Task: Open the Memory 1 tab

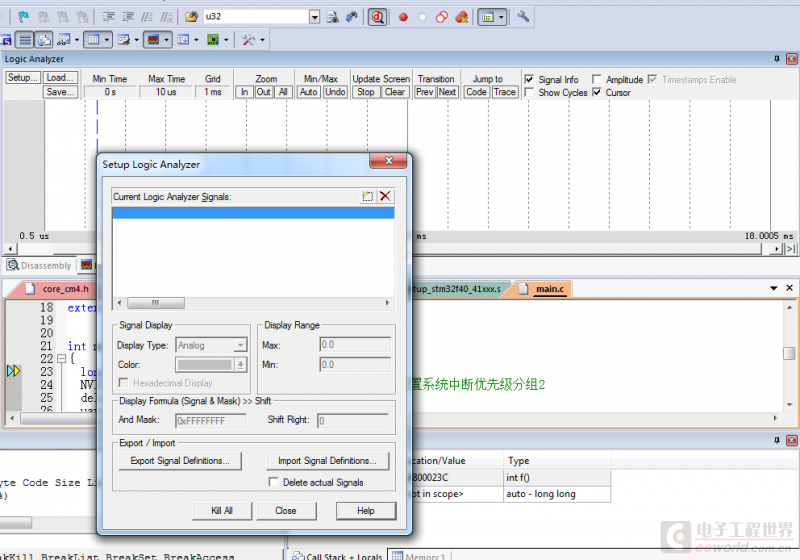Action: (x=419, y=555)
